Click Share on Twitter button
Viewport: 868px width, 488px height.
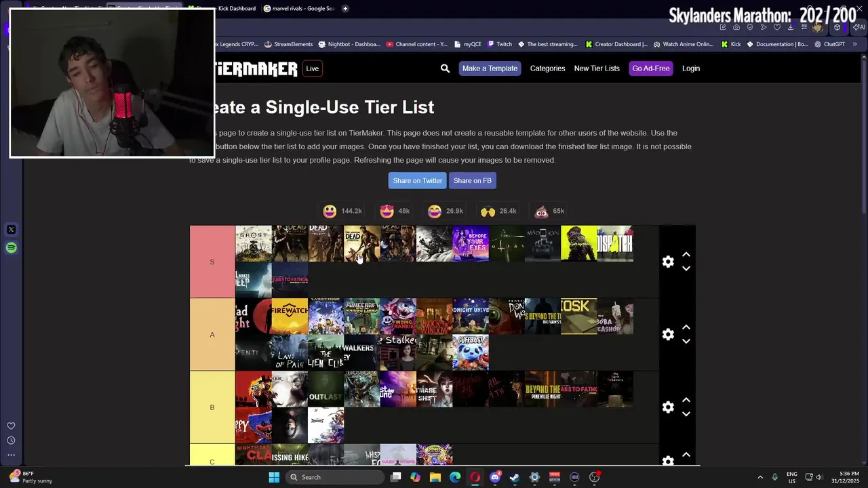coord(417,180)
